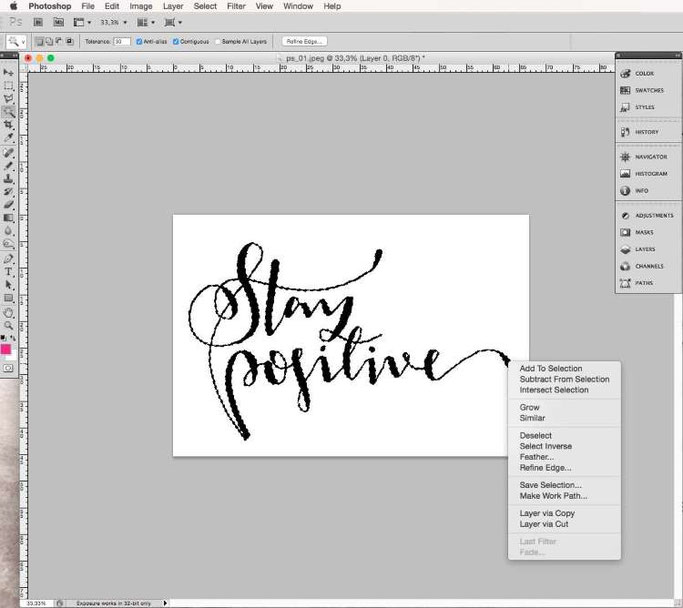Open the Edit menu
Viewport: 683px width, 608px height.
112,6
